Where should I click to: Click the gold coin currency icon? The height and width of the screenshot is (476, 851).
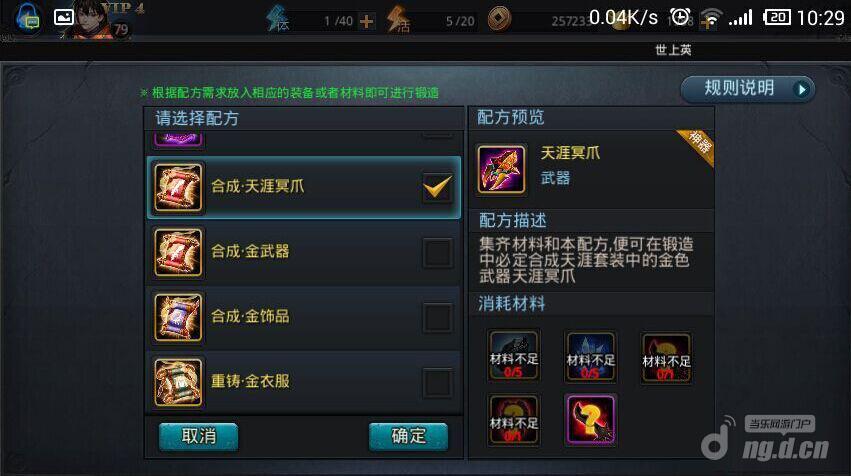click(499, 19)
